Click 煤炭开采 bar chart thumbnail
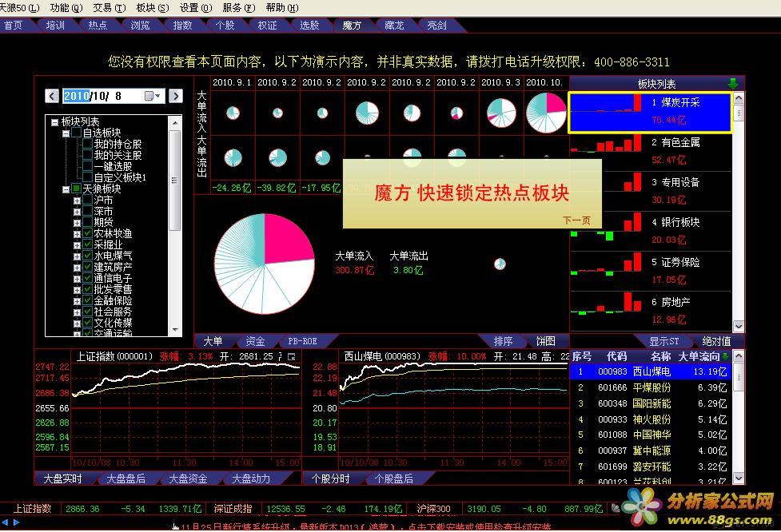This screenshot has height=532, width=781. (607, 103)
